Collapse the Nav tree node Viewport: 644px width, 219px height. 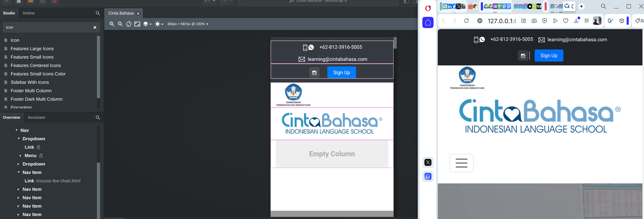click(x=16, y=130)
